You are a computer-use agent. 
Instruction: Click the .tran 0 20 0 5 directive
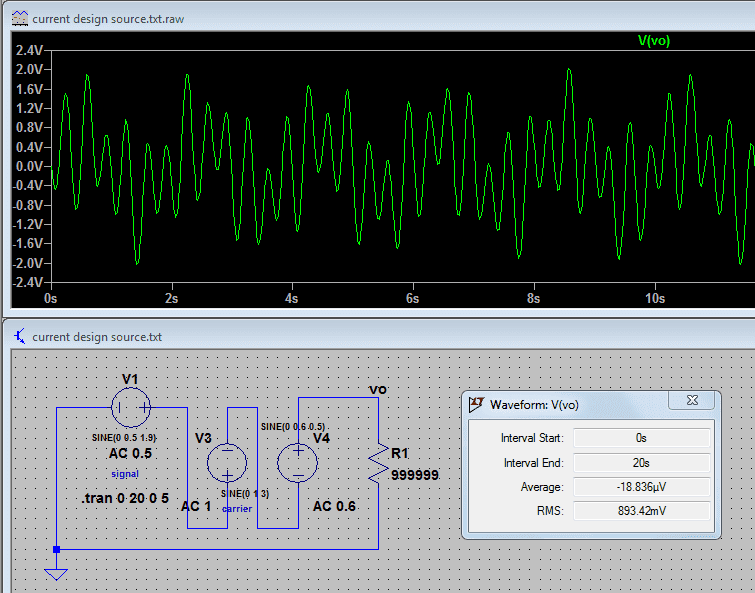(125, 497)
